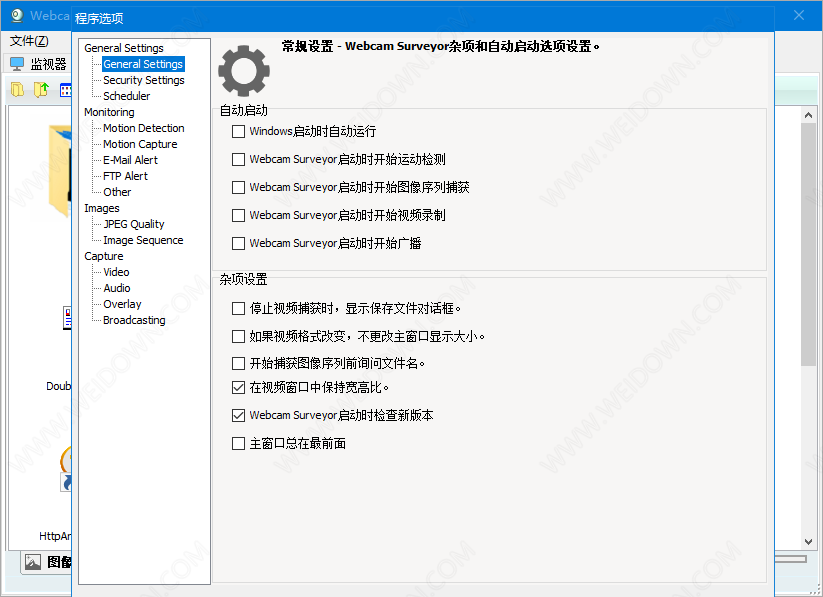Click the grid view icon in the file toolbar

pyautogui.click(x=66, y=90)
